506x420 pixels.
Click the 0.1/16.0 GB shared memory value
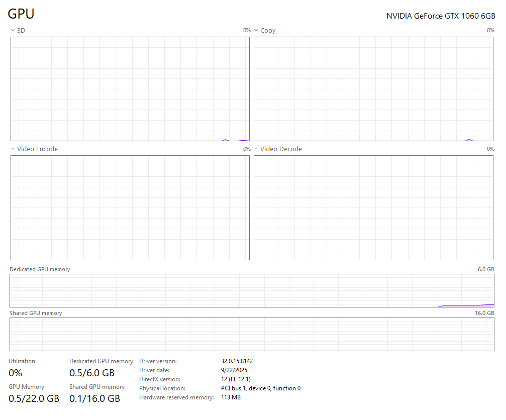94,399
